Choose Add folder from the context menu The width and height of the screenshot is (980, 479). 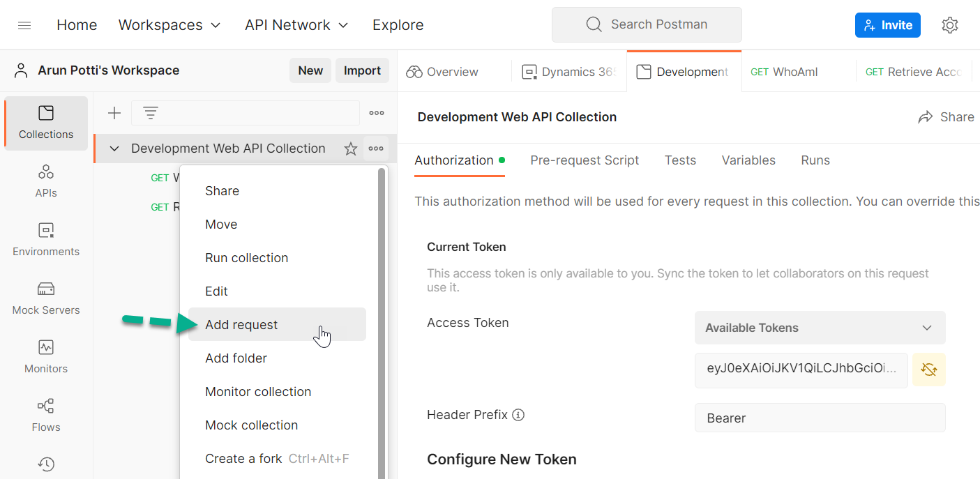coord(236,358)
